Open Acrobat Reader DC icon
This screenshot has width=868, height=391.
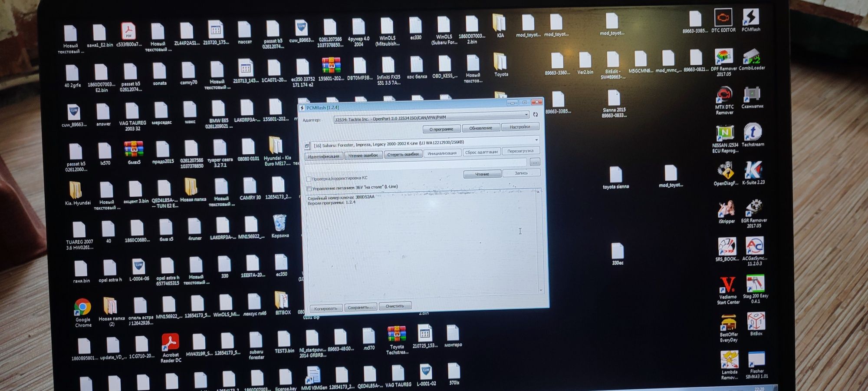coord(171,348)
